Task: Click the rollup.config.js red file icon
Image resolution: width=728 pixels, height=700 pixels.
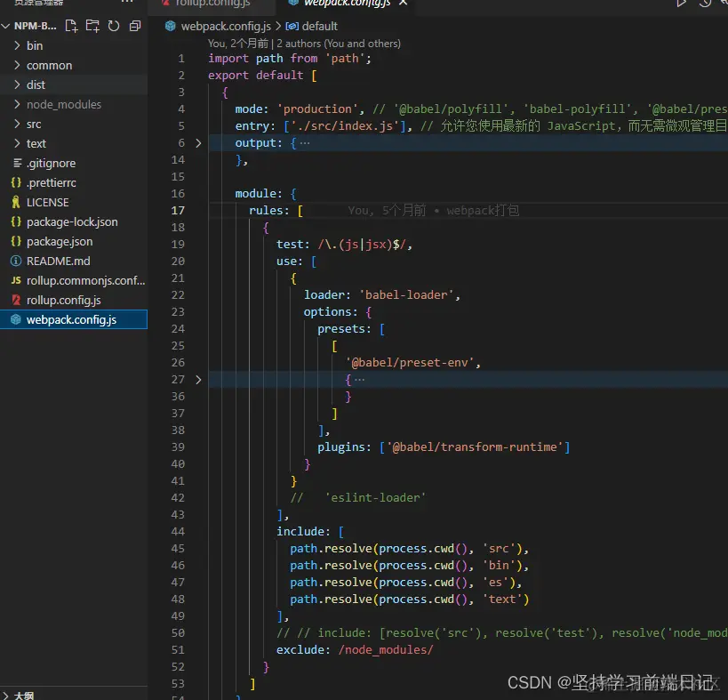Action: tap(16, 300)
